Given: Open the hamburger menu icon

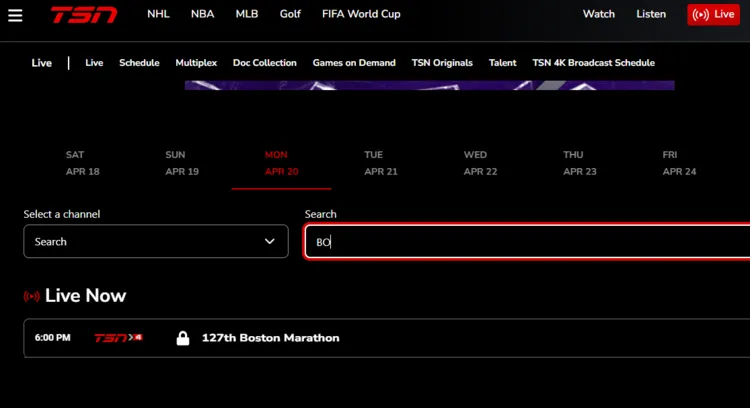Looking at the screenshot, I should click(14, 15).
